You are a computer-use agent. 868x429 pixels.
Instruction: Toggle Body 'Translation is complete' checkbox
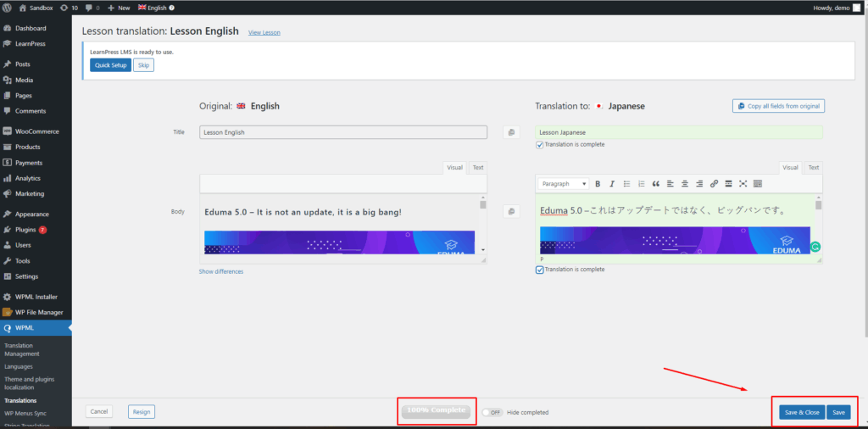(x=540, y=270)
